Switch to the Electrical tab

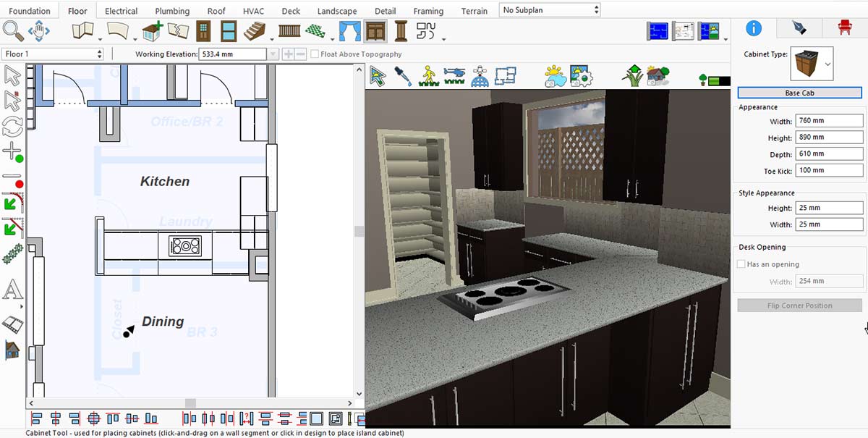121,11
